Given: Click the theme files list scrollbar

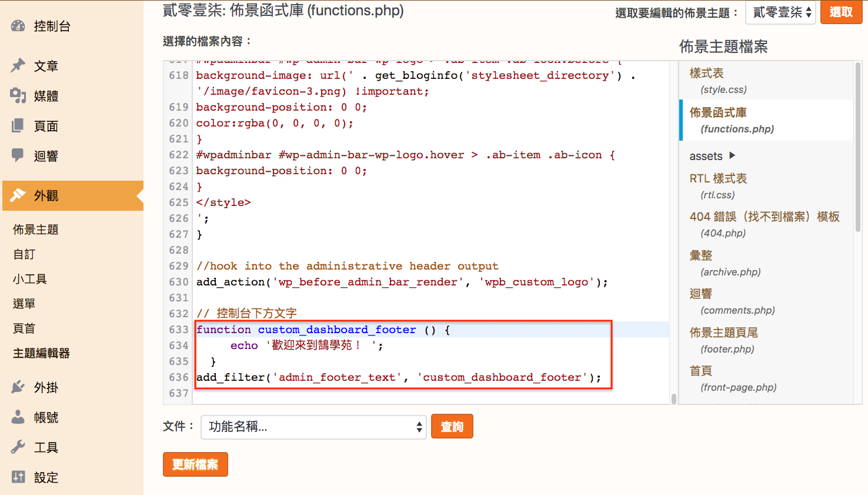Looking at the screenshot, I should 858,146.
